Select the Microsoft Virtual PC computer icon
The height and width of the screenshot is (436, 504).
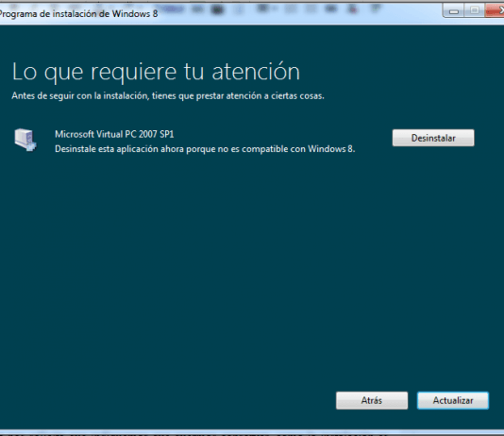tap(25, 140)
